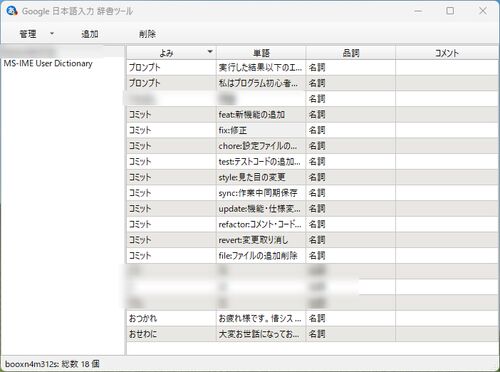Select the feat:新機能の追加 entry
The image size is (500, 372).
click(261, 114)
